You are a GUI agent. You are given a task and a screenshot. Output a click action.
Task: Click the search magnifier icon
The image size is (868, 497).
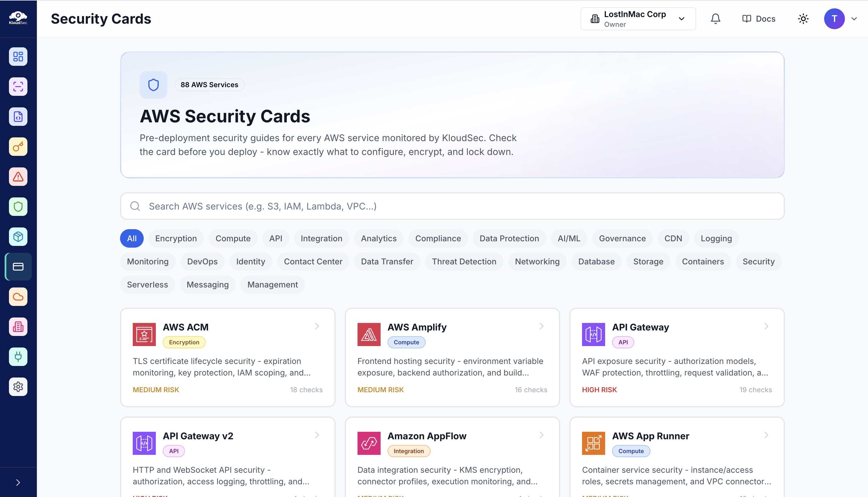tap(135, 206)
